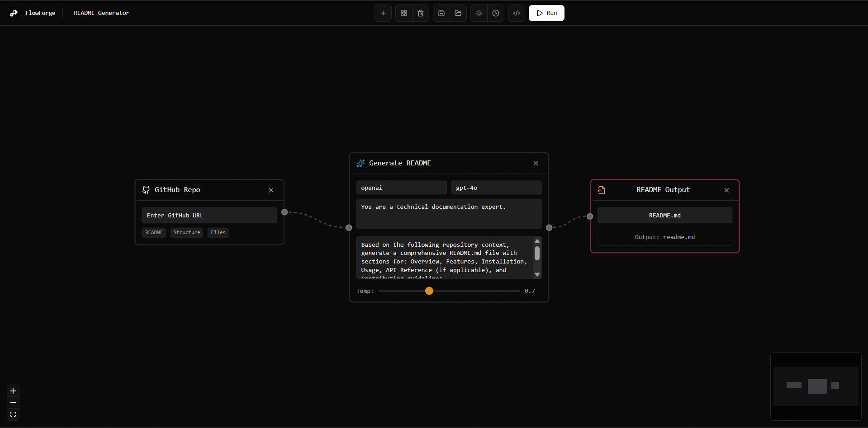Zoom in using the canvas plus control
868x428 pixels.
click(13, 390)
